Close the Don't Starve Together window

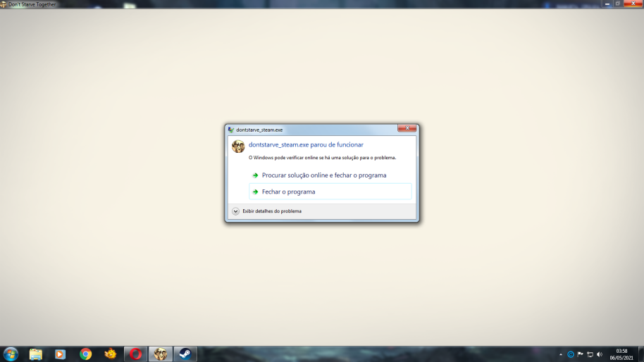pyautogui.click(x=633, y=4)
